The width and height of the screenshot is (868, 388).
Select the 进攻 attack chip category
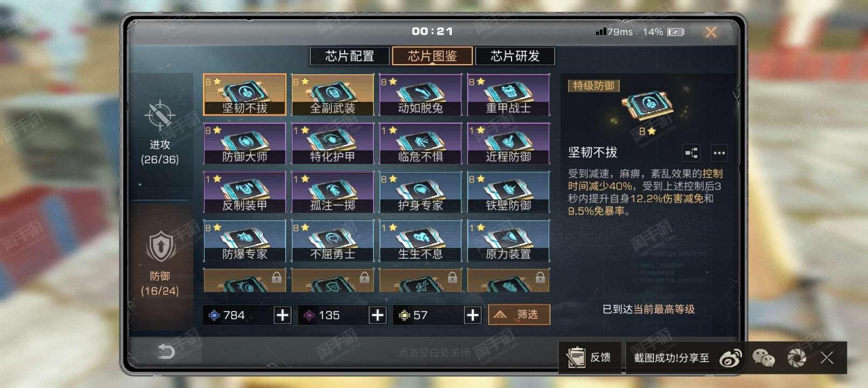(160, 132)
